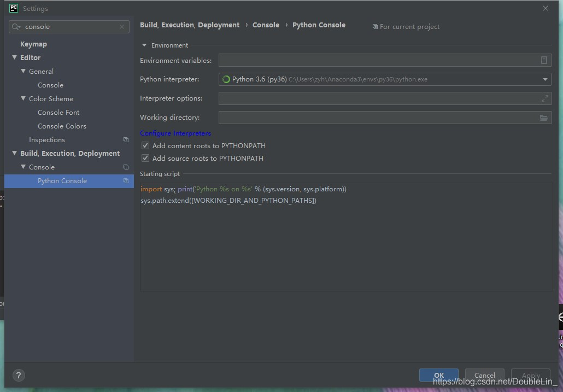Select Inspections settings
The width and height of the screenshot is (563, 392).
(x=47, y=139)
